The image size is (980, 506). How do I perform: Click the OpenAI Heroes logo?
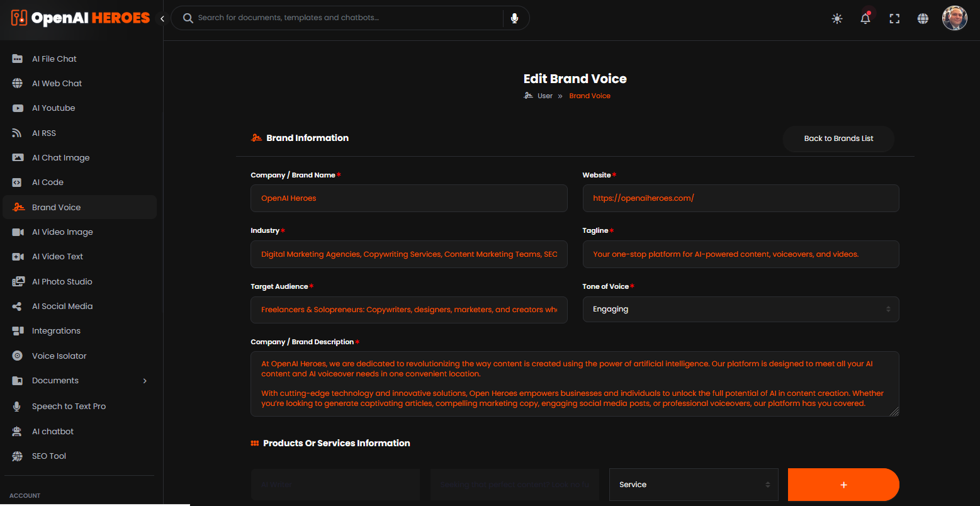point(81,18)
